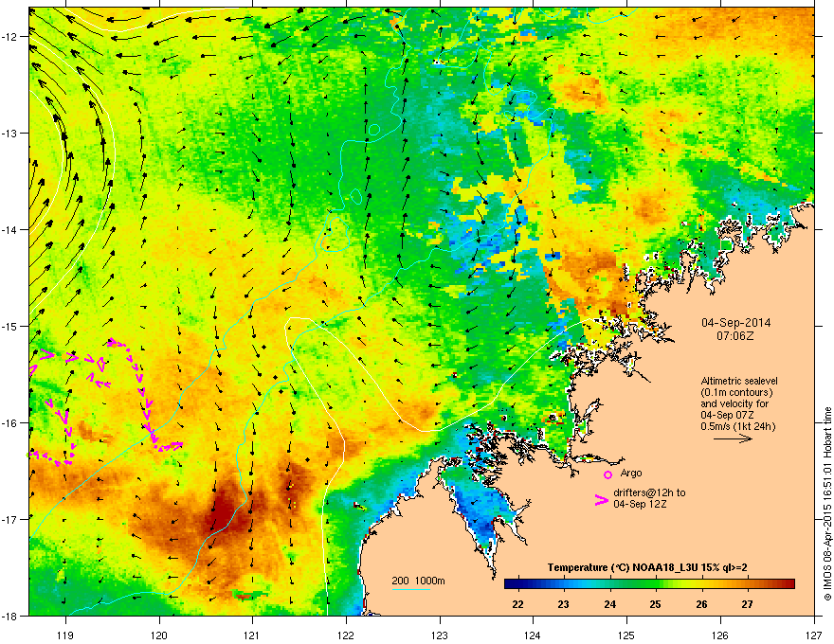Screen dimensions: 834x644
Task: Click the colorbar value 25
Action: 655,604
